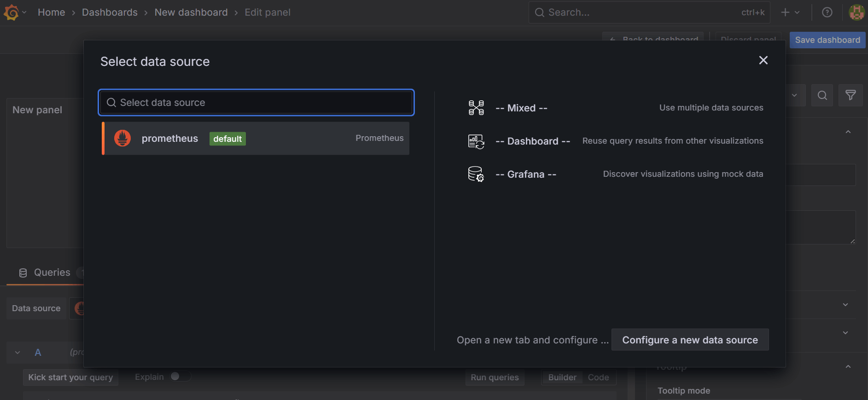Viewport: 868px width, 400px height.
Task: Go to Home breadcrumb
Action: pyautogui.click(x=51, y=12)
